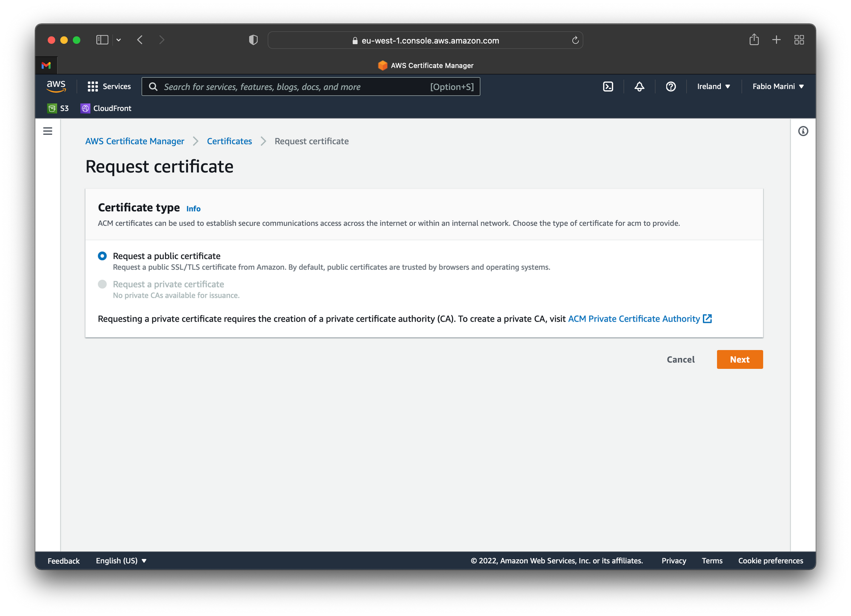Click the help question mark icon

point(671,86)
